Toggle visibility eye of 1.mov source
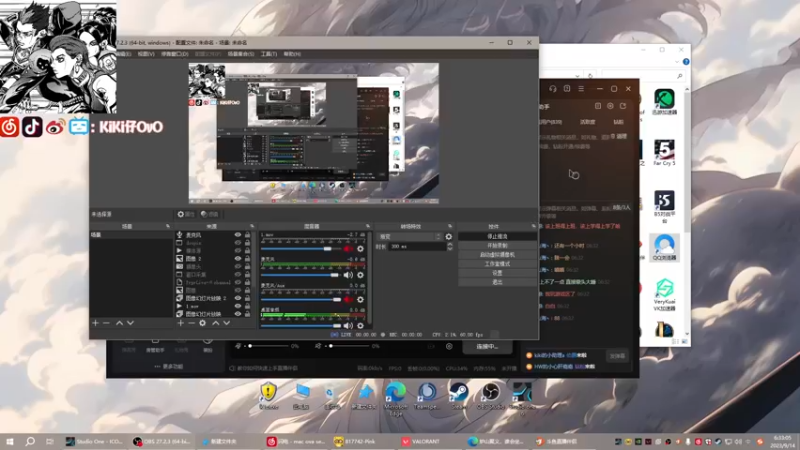The image size is (800, 450). click(238, 306)
